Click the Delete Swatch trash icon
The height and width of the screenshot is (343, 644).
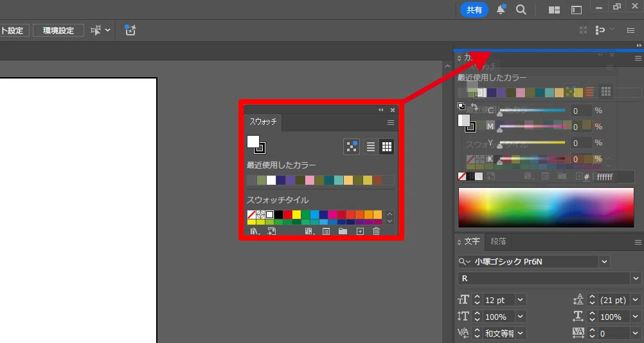point(376,232)
